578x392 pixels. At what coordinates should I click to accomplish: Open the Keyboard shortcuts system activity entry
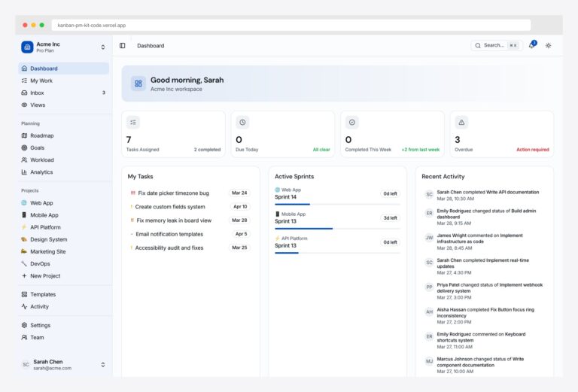485,340
